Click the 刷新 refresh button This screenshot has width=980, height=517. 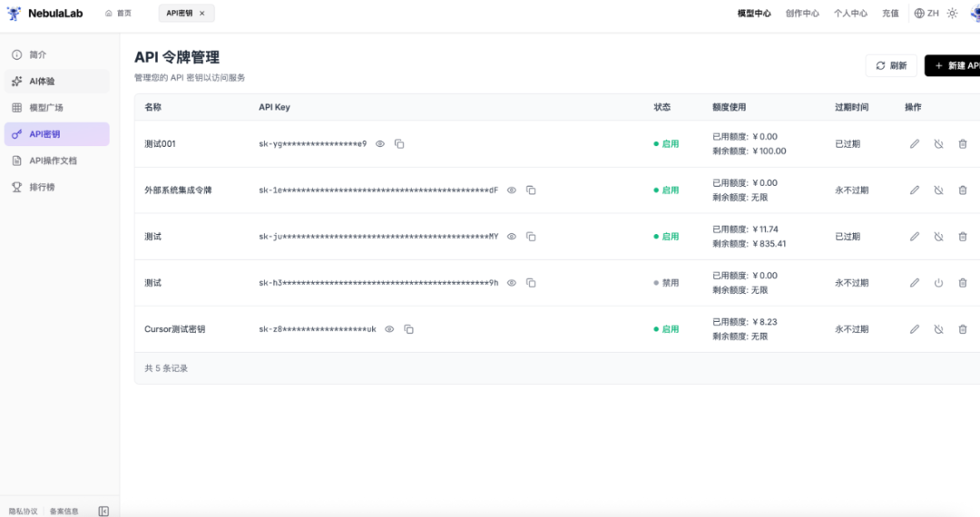pos(891,65)
